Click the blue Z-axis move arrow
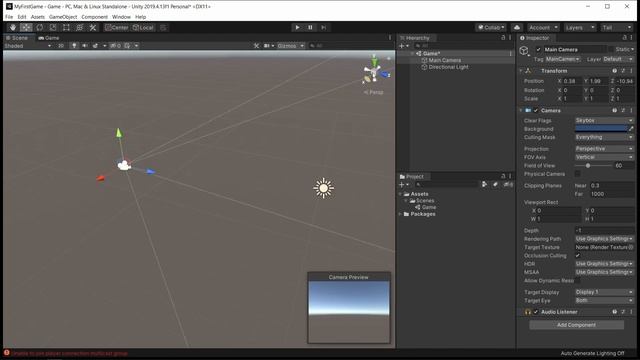Image resolution: width=640 pixels, height=360 pixels. [x=151, y=171]
